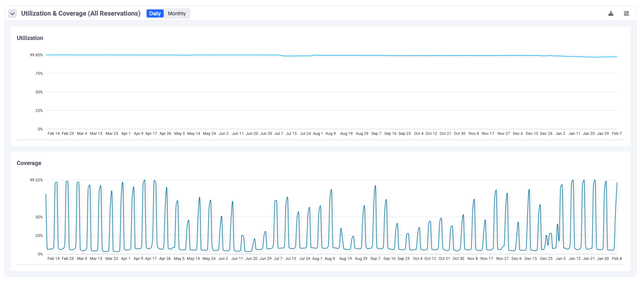This screenshot has height=281, width=644.
Task: Click the 99.85% axis label in Utilization
Action: point(36,55)
